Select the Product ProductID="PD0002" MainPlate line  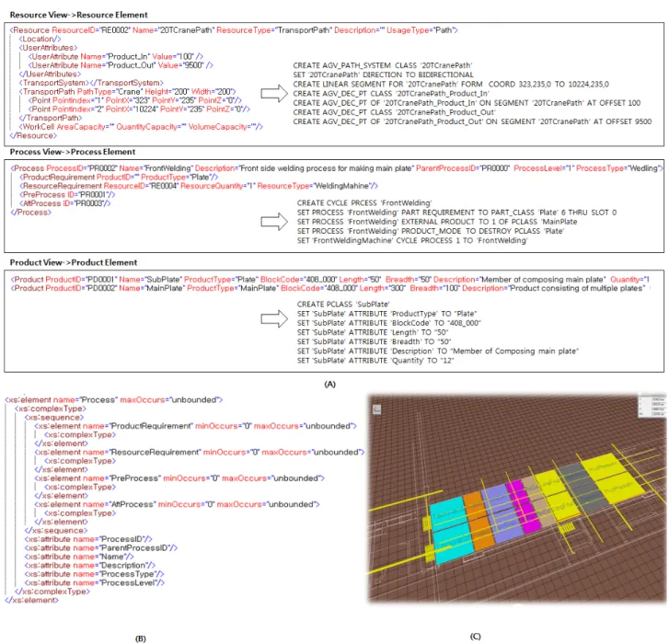329,288
